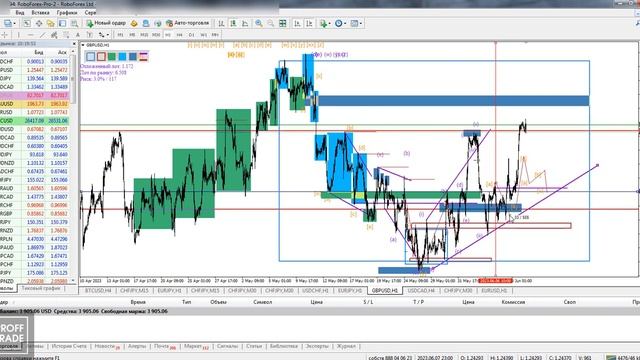Switch to BTCUSD,H4 chart tab
Screen dimensions: 640x360
tap(98, 291)
